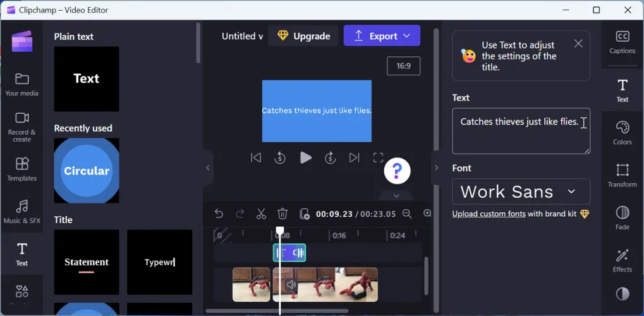Open the Captions panel
Image resolution: width=644 pixels, height=316 pixels.
(x=622, y=42)
